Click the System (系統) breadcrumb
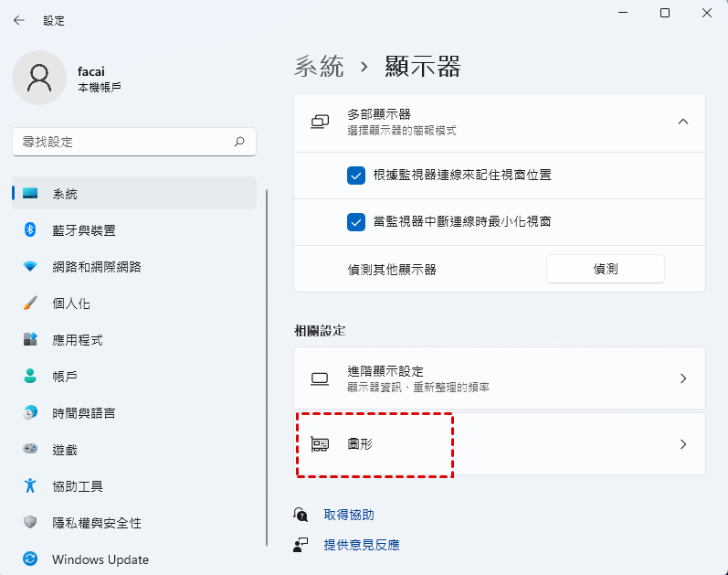This screenshot has width=728, height=575. [320, 66]
